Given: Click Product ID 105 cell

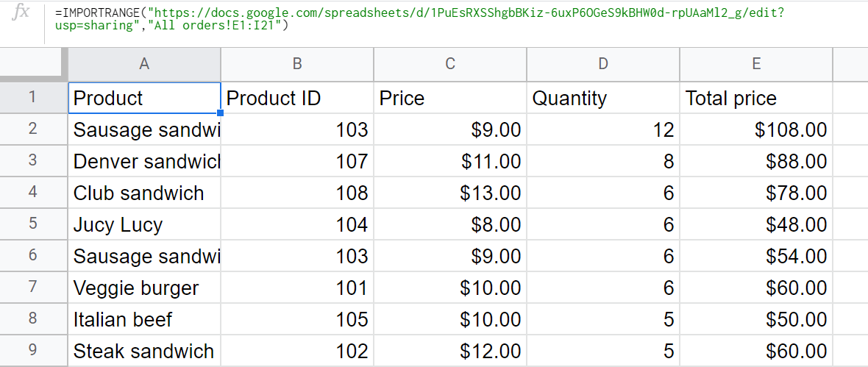Looking at the screenshot, I should tap(297, 319).
